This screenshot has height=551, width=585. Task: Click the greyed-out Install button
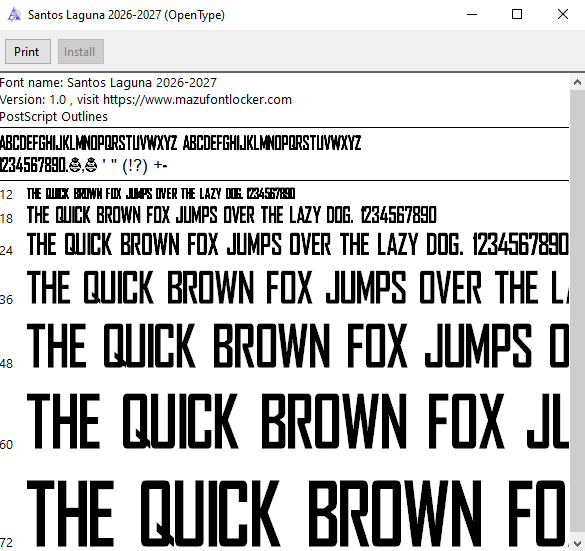click(81, 51)
